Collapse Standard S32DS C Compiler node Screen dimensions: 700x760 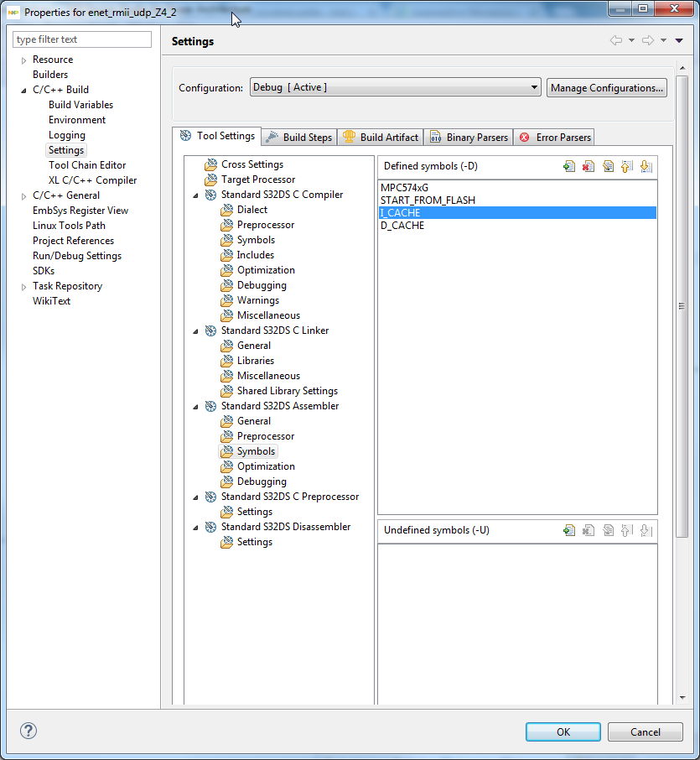tap(195, 195)
